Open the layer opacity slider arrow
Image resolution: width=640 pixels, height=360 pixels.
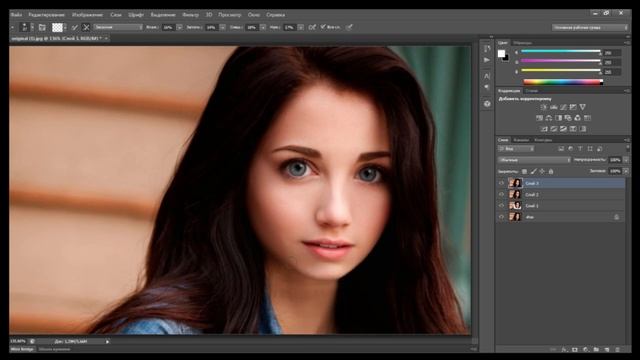(x=626, y=160)
